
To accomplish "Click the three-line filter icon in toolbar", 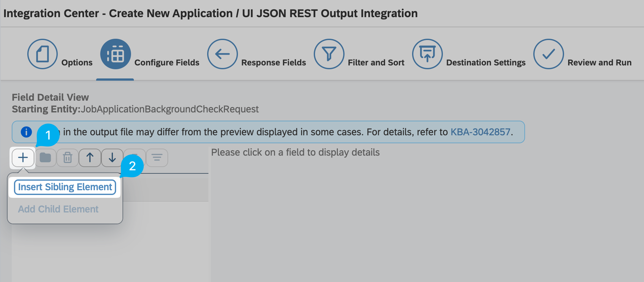I will point(157,158).
